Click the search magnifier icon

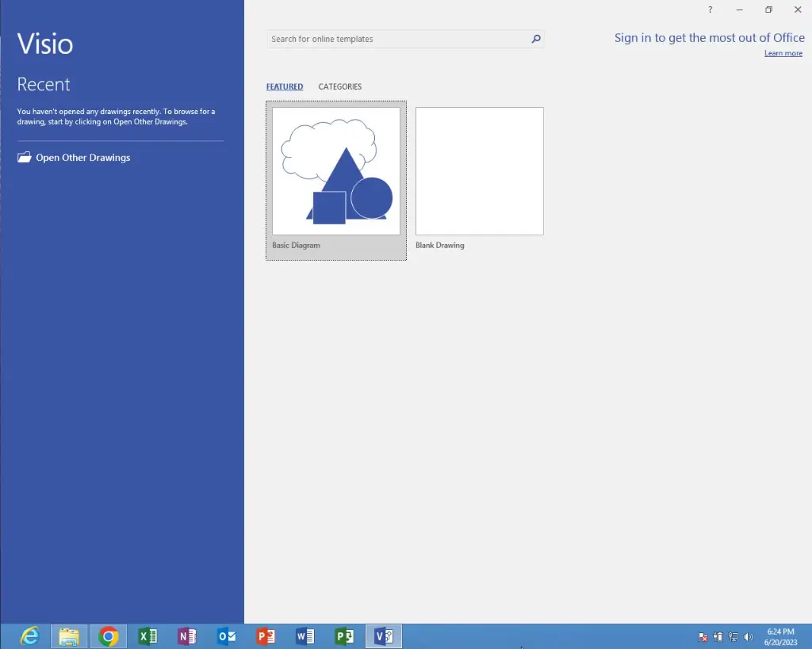[x=536, y=39]
